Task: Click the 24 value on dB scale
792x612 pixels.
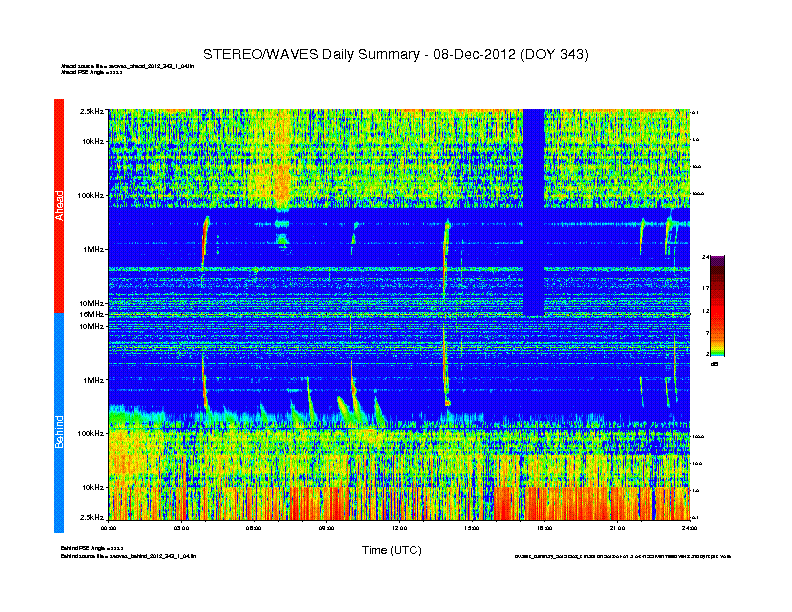Action: 705,258
